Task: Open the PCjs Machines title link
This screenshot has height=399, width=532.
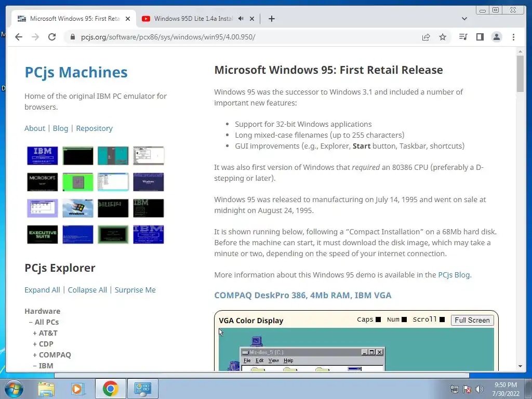Action: [76, 72]
